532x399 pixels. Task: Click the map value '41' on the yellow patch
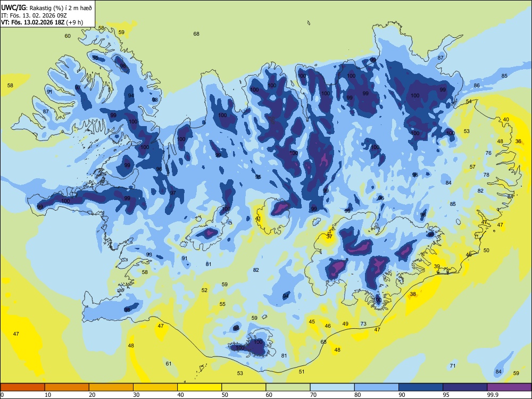coord(258,219)
